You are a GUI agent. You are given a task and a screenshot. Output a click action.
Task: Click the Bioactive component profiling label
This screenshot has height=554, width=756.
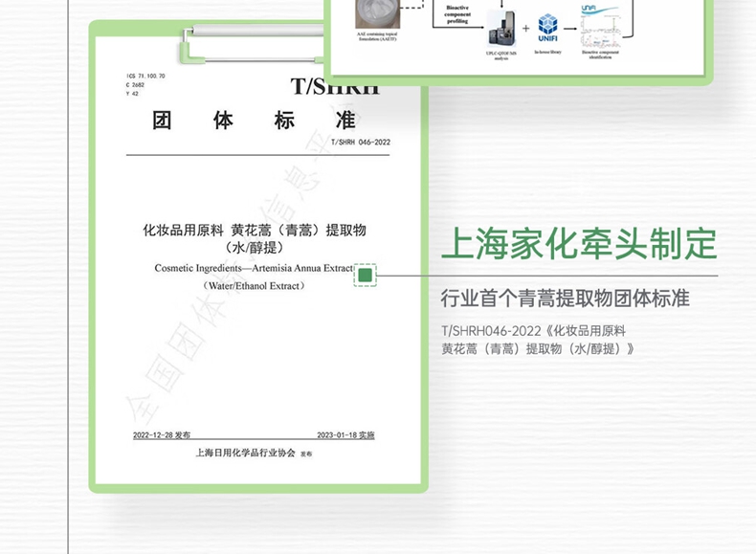(457, 14)
